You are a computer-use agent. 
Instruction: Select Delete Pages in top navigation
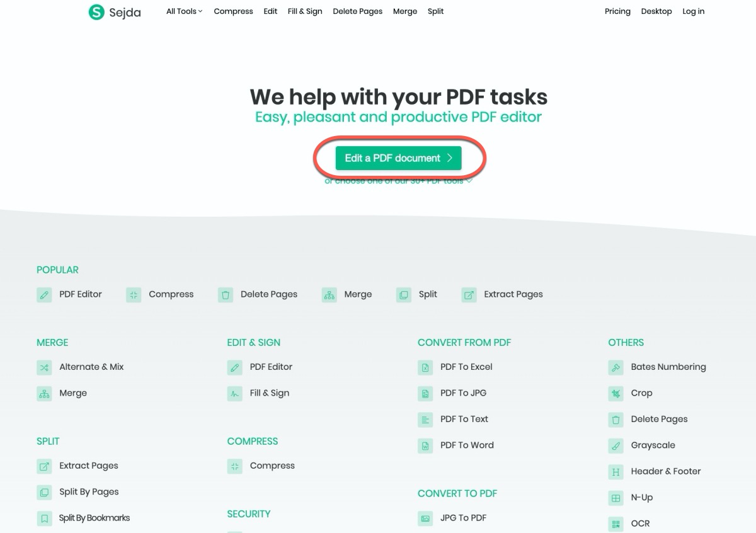357,11
